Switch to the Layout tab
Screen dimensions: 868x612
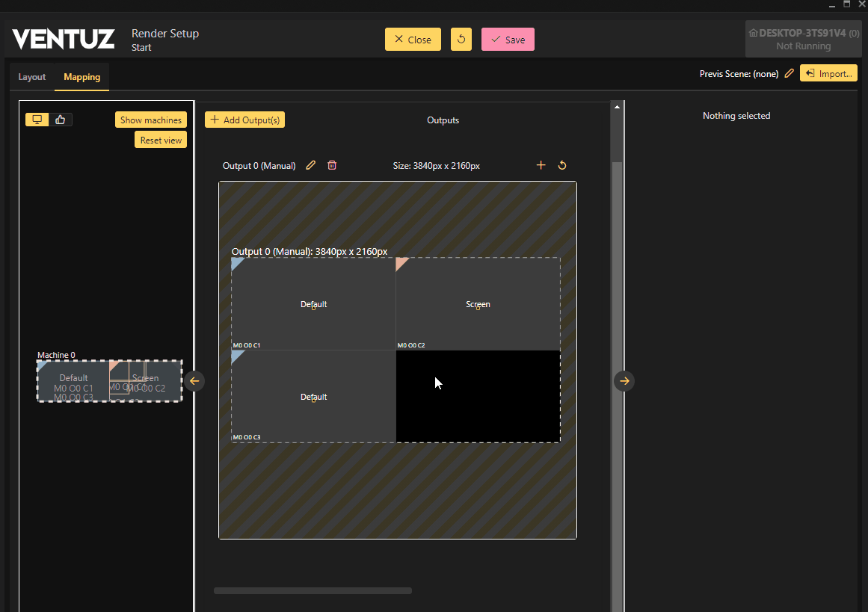[32, 77]
